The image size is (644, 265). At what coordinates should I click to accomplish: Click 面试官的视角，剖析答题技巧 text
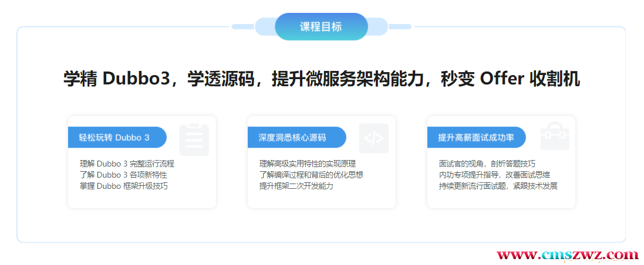(487, 164)
